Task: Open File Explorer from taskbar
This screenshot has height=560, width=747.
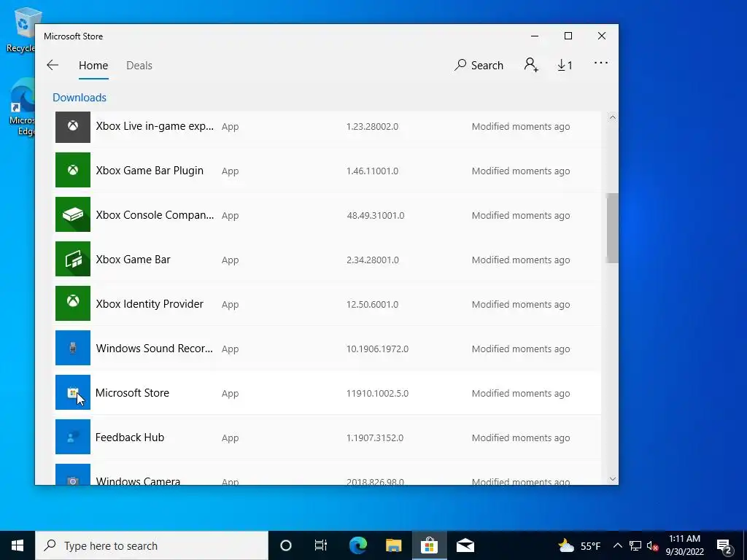Action: click(393, 545)
